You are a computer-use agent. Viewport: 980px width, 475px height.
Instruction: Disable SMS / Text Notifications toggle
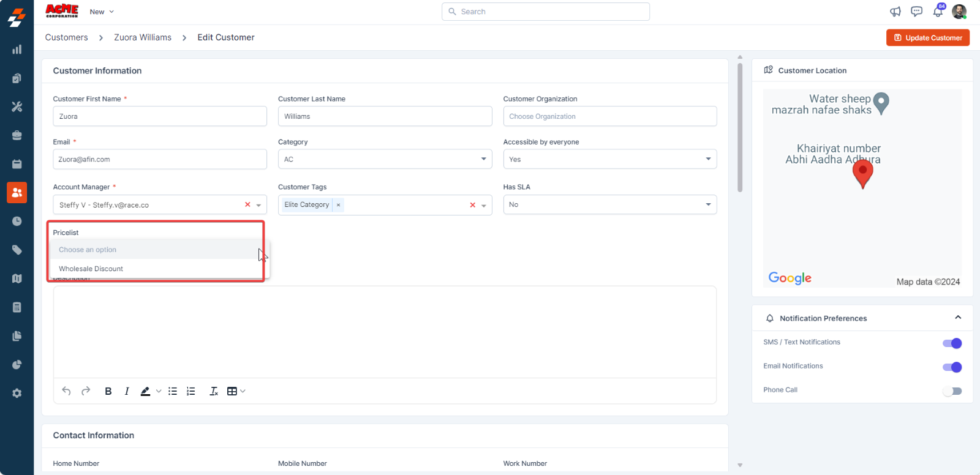coord(952,343)
